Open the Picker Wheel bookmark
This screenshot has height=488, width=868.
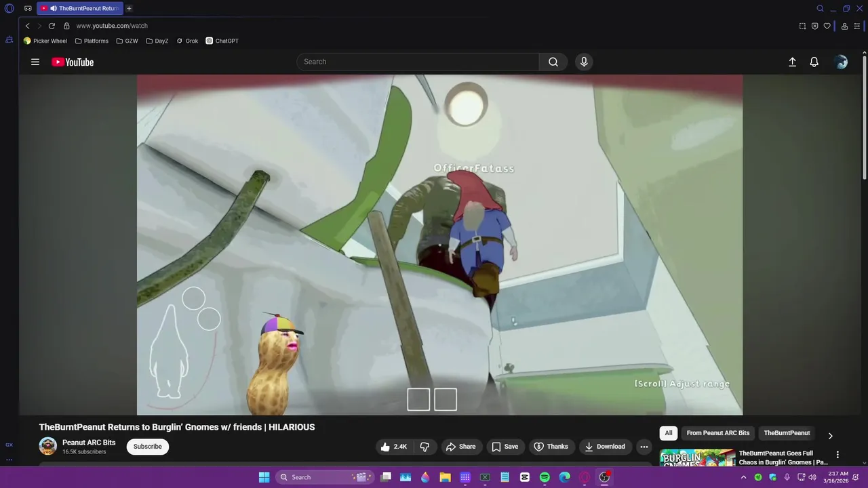point(45,41)
